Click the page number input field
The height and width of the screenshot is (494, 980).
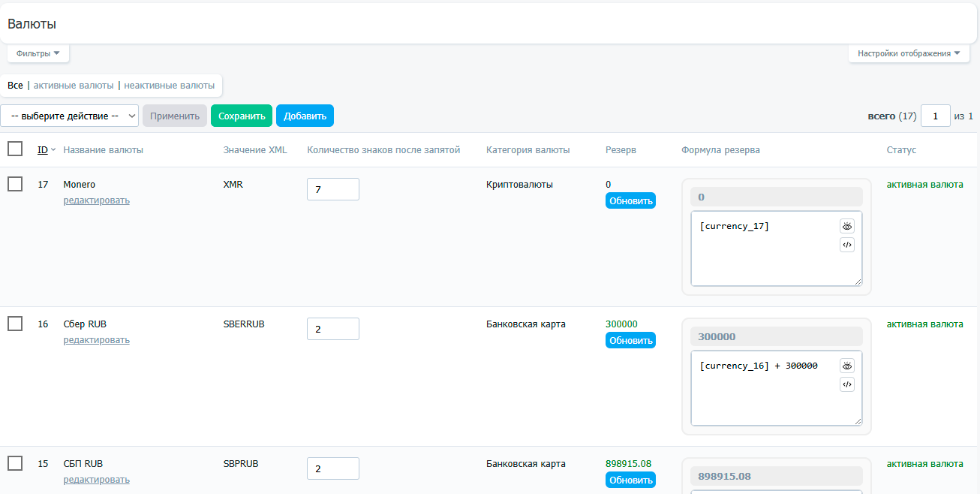pyautogui.click(x=935, y=116)
